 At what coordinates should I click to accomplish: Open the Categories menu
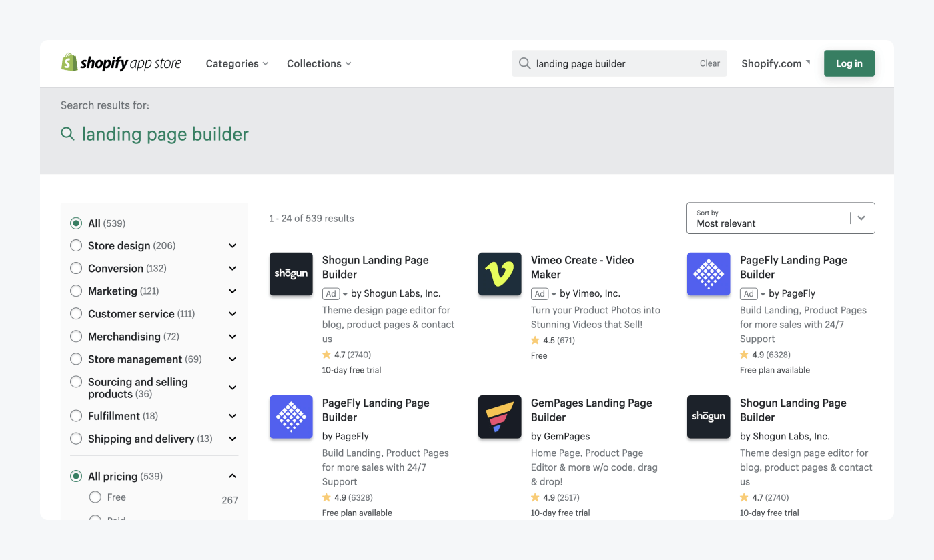pyautogui.click(x=237, y=63)
